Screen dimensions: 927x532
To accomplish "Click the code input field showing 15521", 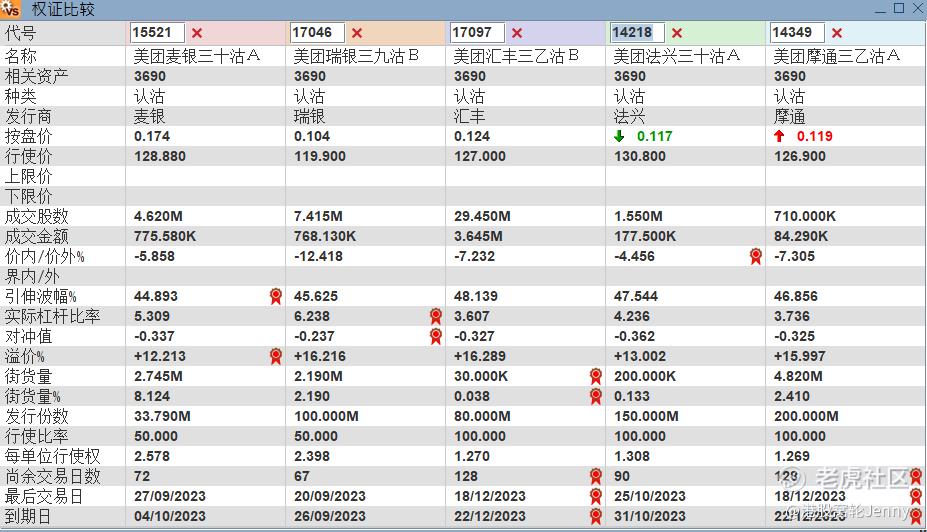I will [157, 33].
